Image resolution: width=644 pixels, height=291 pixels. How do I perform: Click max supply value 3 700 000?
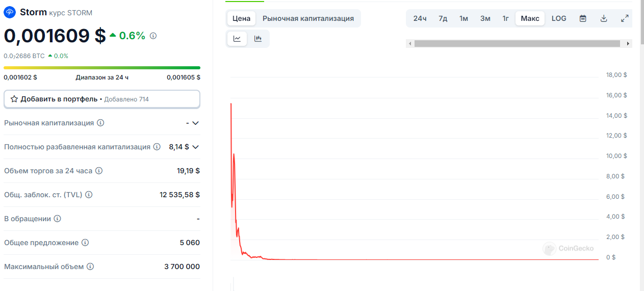pos(182,267)
